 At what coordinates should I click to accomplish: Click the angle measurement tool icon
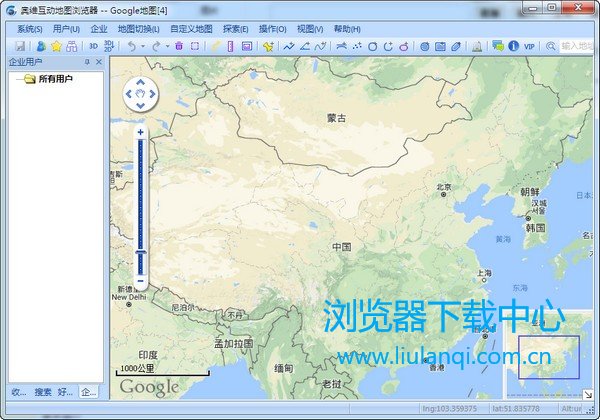[305, 46]
